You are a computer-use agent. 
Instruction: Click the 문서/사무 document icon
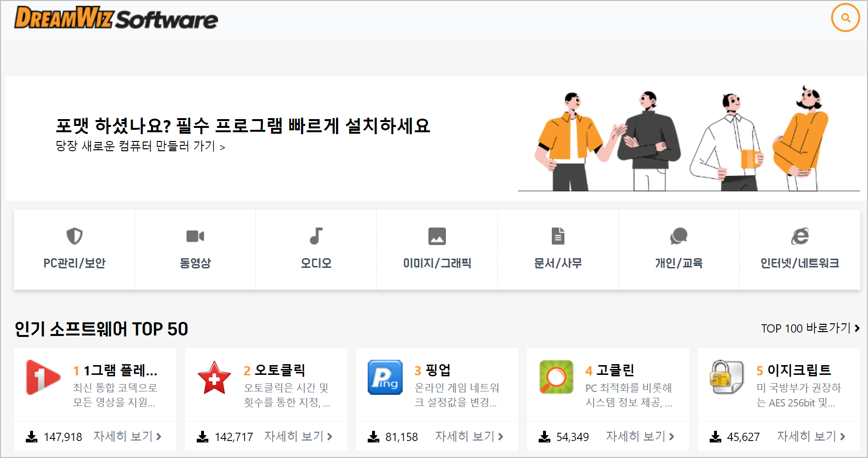[558, 236]
